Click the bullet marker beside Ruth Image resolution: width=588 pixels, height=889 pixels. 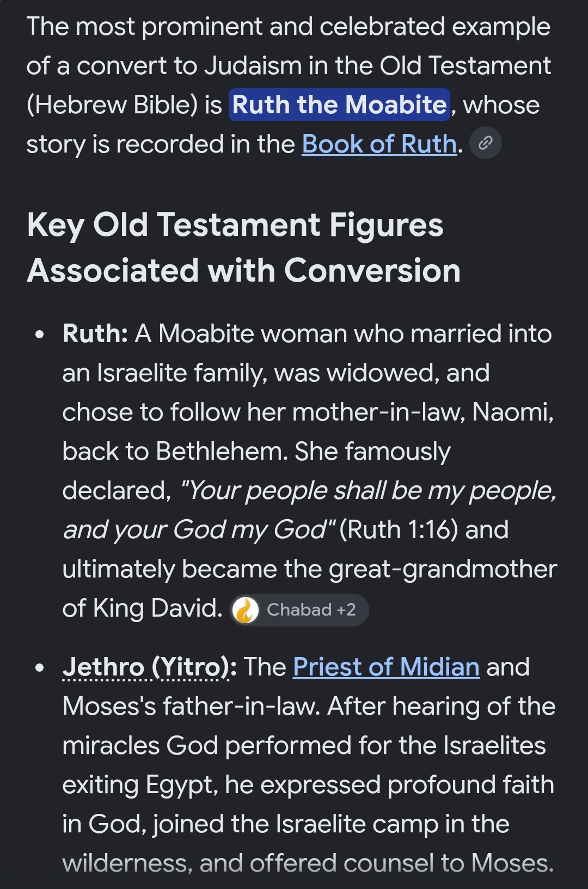(39, 336)
